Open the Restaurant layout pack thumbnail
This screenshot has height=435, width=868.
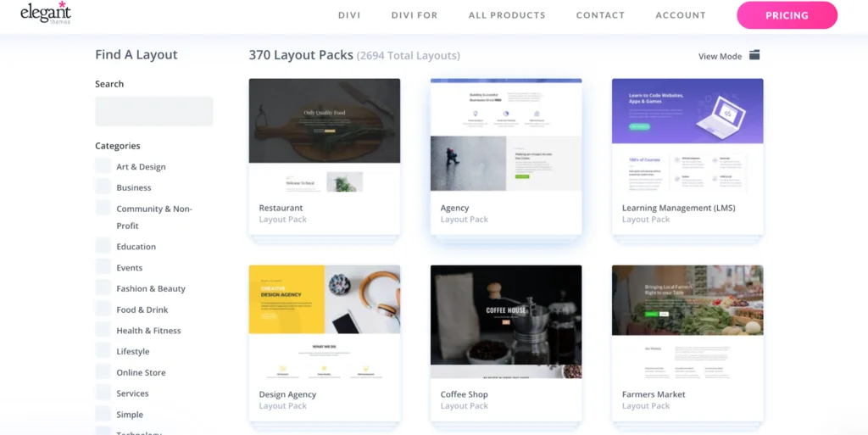coord(325,136)
